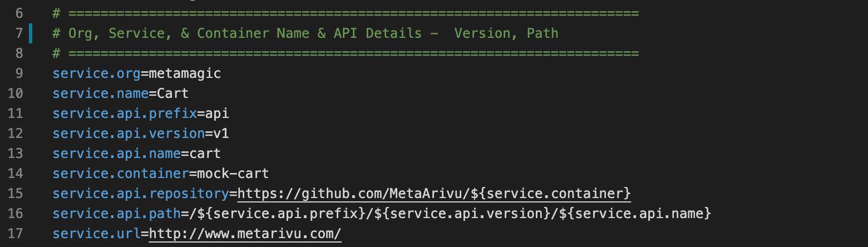868x247 pixels.
Task: Place the cursor in the value v1
Action: tap(221, 134)
